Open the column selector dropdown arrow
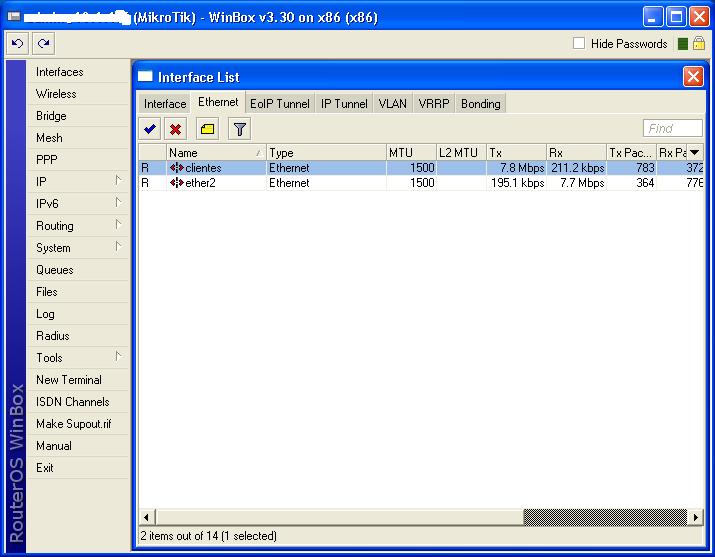This screenshot has height=557, width=715. point(694,152)
